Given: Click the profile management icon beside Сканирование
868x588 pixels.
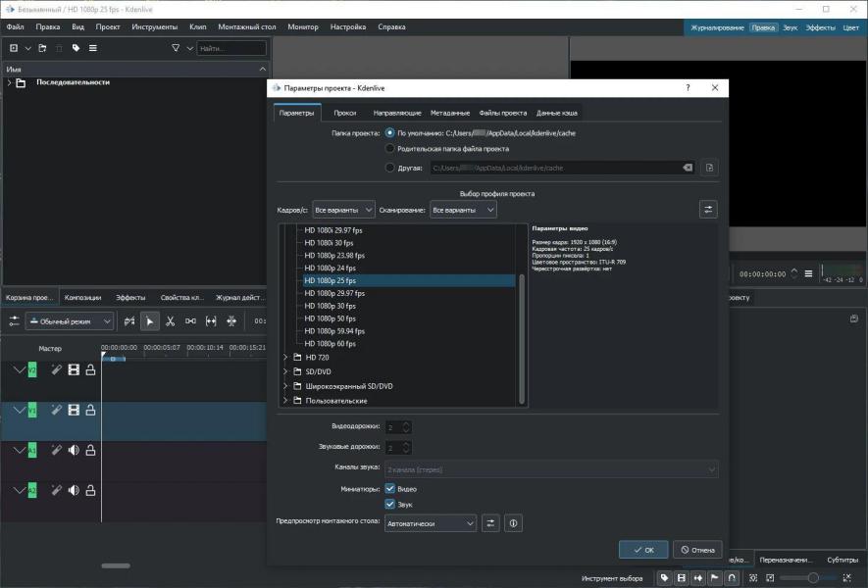Looking at the screenshot, I should pyautogui.click(x=708, y=210).
